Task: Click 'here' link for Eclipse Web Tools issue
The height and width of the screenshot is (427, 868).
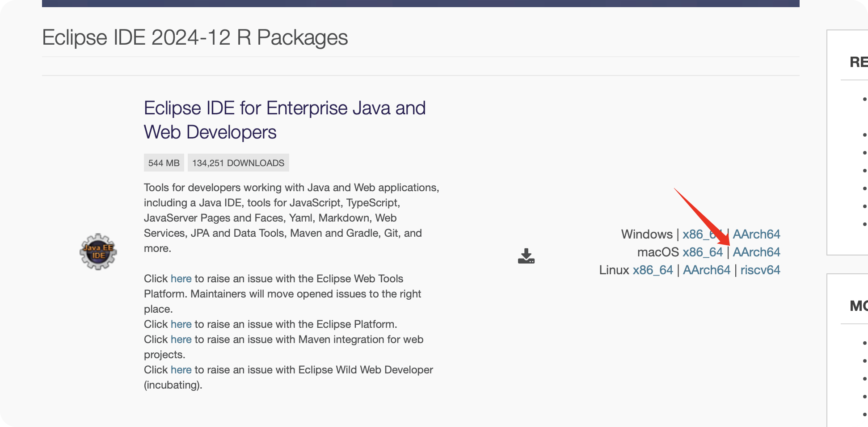Action: point(181,279)
